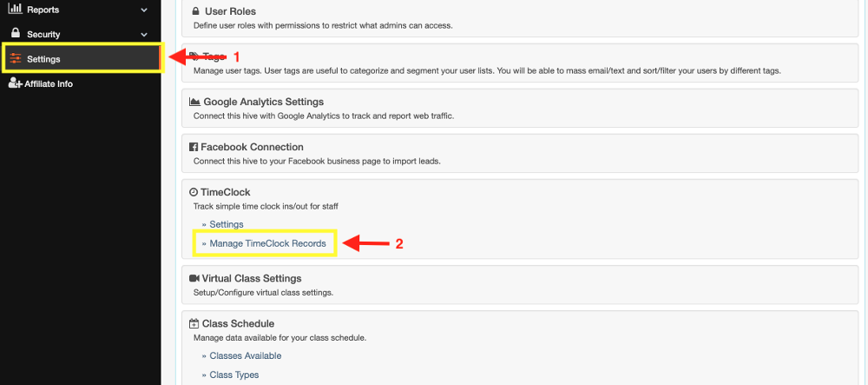Screen dimensions: 868x385
Task: Select the Google Analytics Settings heading
Action: point(263,102)
